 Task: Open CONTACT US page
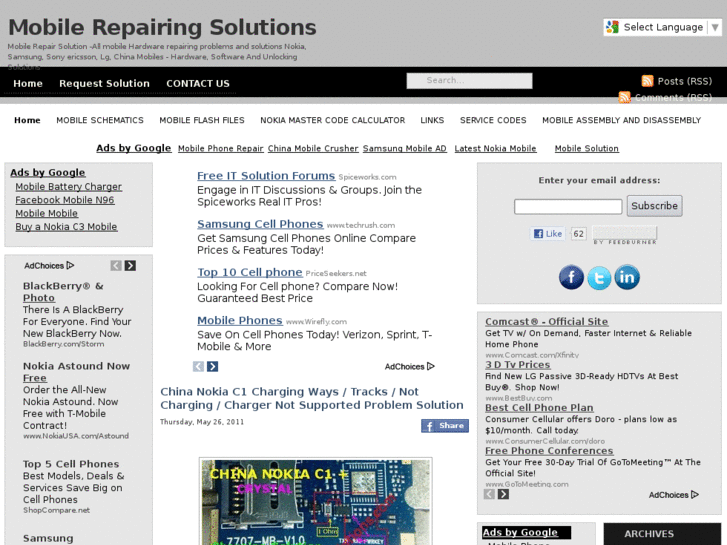tap(198, 83)
